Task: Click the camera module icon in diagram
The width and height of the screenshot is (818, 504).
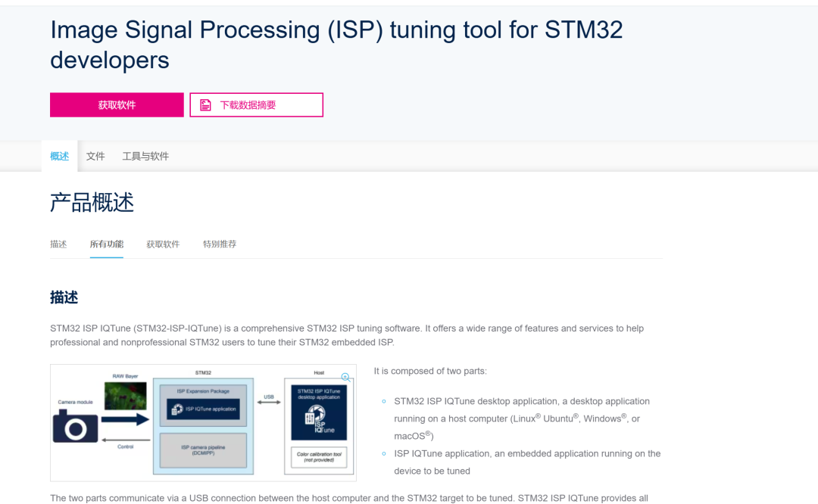Action: coord(75,428)
